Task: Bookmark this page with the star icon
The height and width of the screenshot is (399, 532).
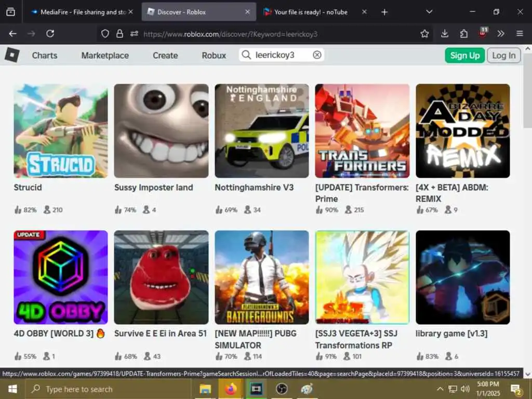Action: [424, 34]
